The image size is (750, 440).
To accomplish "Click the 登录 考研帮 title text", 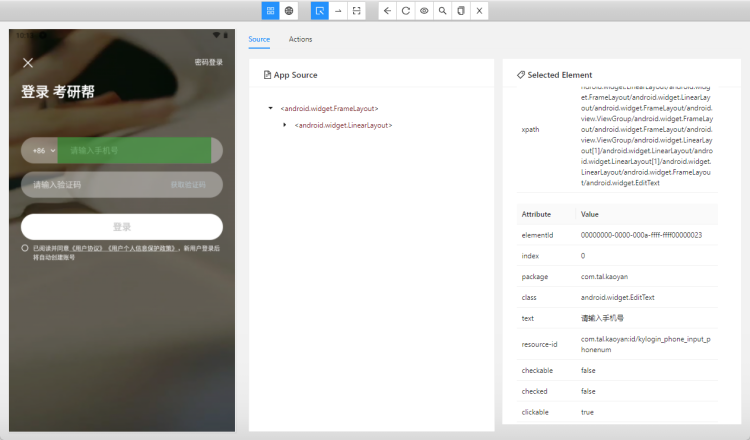I will point(58,91).
